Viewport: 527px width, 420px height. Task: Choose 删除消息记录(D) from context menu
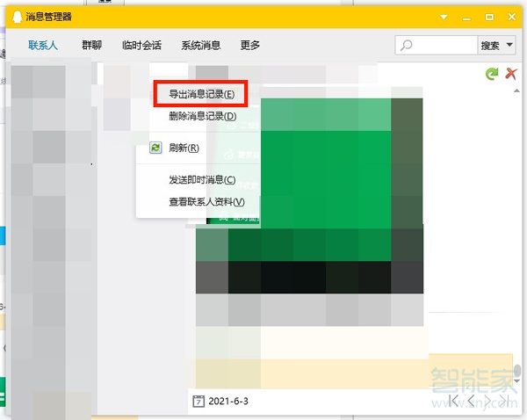pos(203,116)
